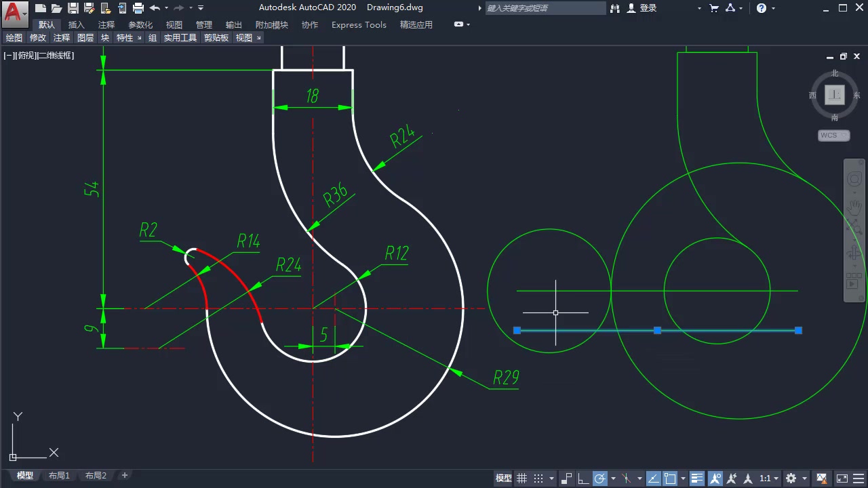The width and height of the screenshot is (868, 488).
Task: Click the Plot printer icon
Action: (138, 8)
